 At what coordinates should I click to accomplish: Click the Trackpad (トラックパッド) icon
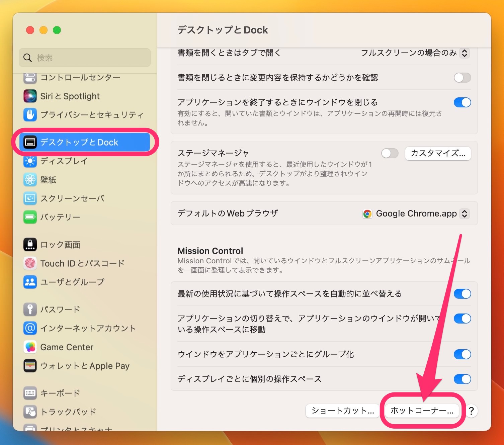pyautogui.click(x=30, y=412)
